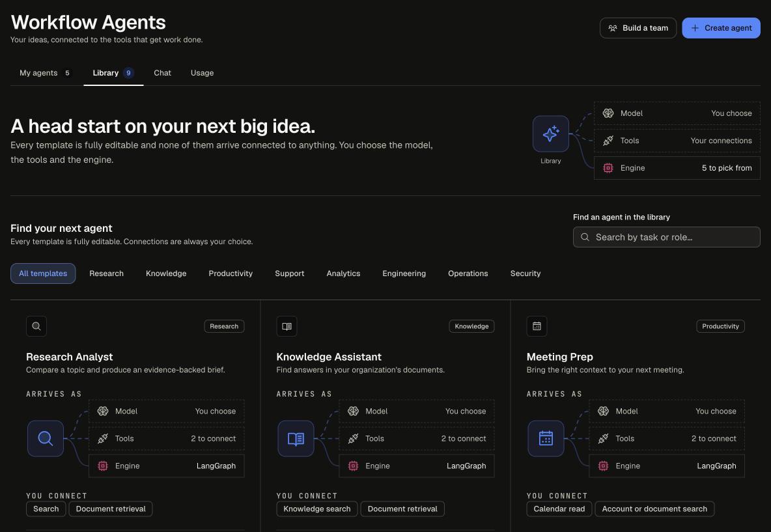This screenshot has width=771, height=532.
Task: Filter templates by Operations
Action: (x=468, y=273)
